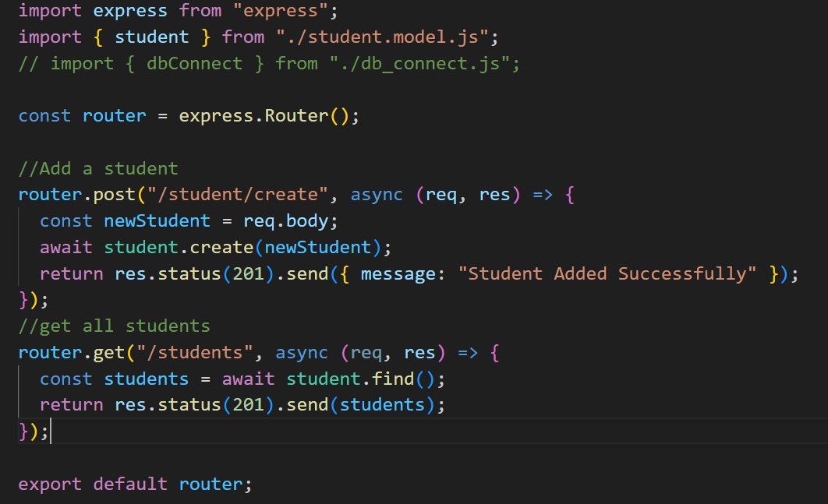Image resolution: width=828 pixels, height=504 pixels.
Task: Click export default router line
Action: click(135, 484)
